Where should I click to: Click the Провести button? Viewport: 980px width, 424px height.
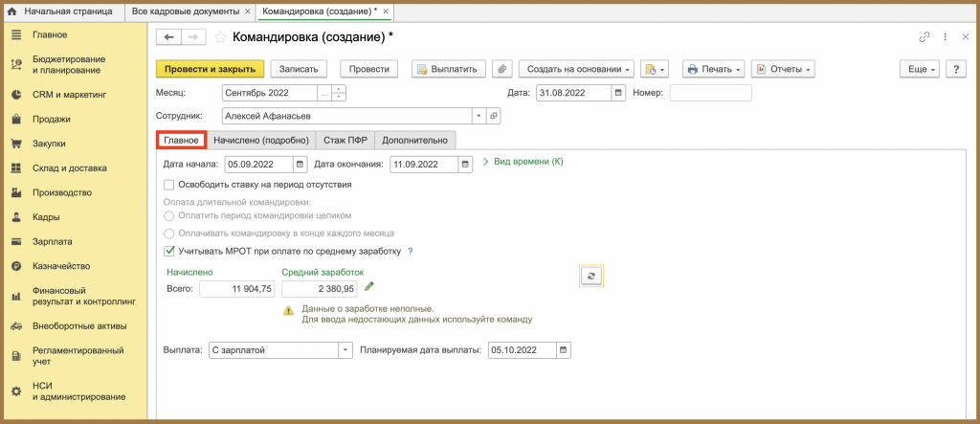pos(369,69)
